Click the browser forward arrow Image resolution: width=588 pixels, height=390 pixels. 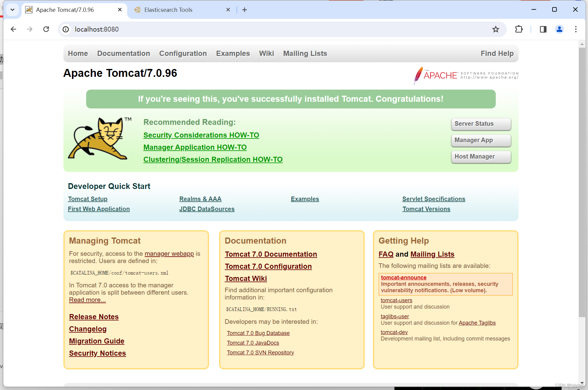click(x=30, y=29)
